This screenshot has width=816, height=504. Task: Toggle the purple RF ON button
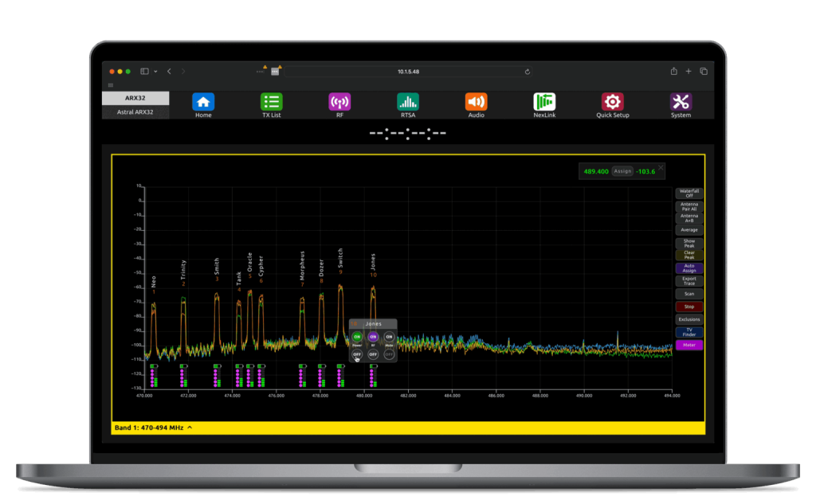[373, 337]
